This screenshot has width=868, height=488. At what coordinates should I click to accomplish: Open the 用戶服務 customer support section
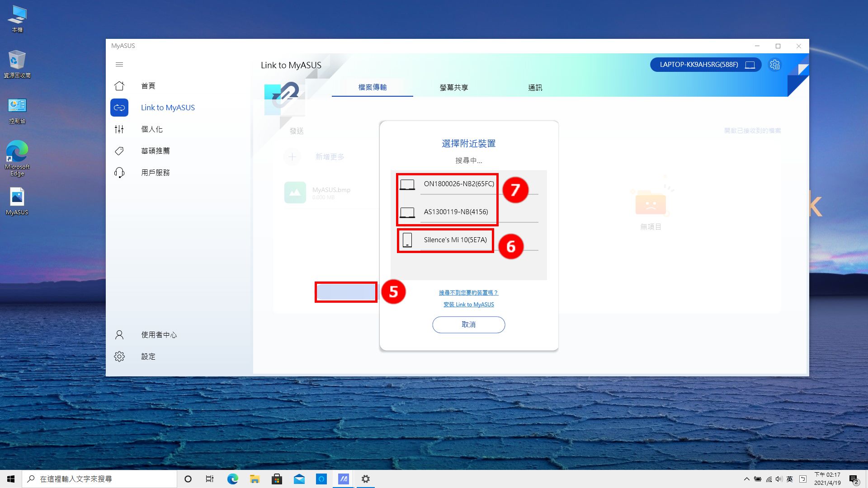(x=156, y=173)
